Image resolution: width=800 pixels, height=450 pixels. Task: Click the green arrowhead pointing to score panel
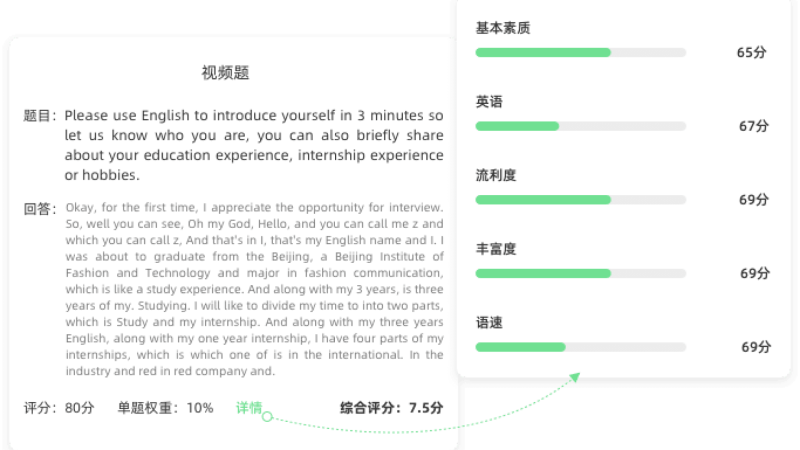point(575,377)
